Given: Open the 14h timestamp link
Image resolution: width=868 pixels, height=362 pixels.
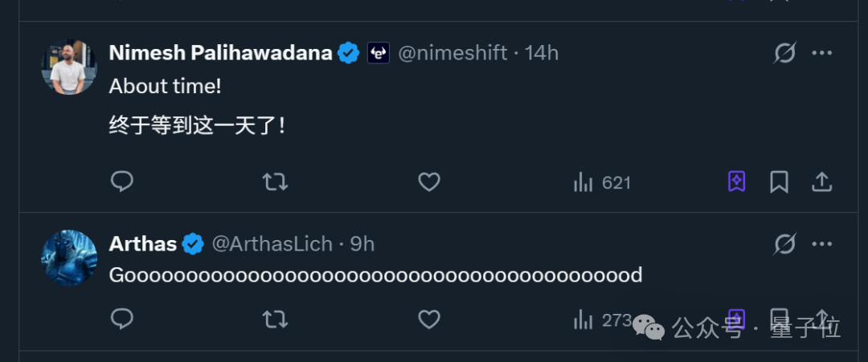Looking at the screenshot, I should pyautogui.click(x=542, y=53).
